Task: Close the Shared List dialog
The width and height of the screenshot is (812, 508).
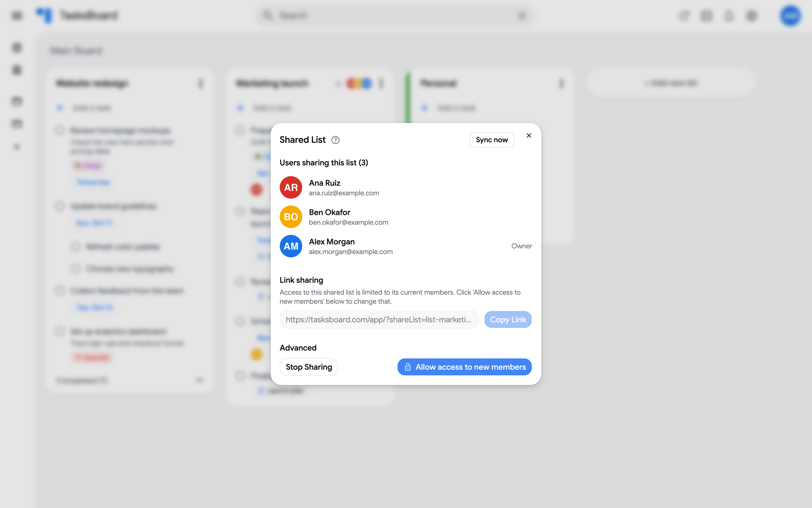Action: [x=529, y=135]
